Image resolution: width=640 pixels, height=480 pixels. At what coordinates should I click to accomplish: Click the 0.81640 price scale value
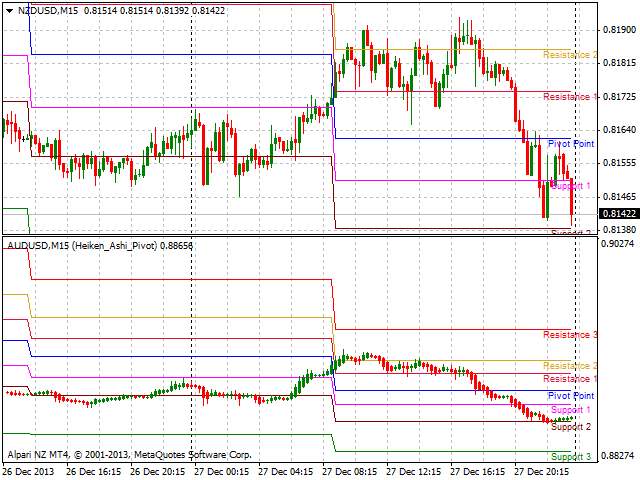click(620, 130)
